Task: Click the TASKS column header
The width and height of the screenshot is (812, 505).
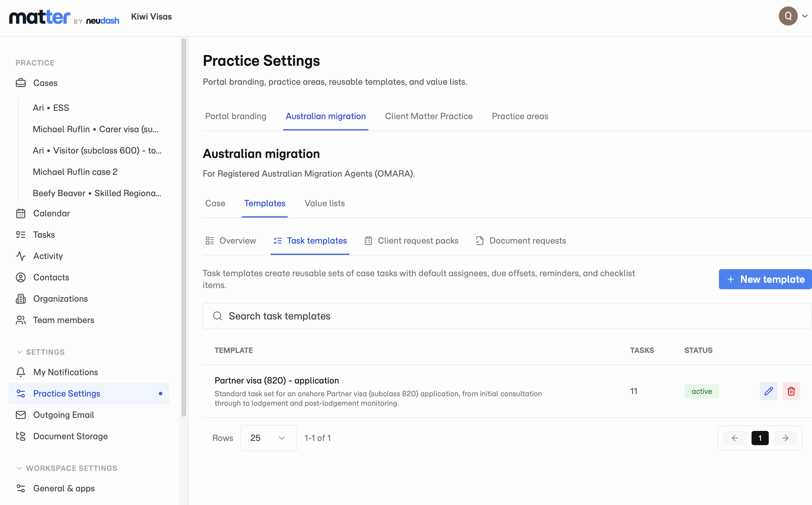Action: coord(642,350)
